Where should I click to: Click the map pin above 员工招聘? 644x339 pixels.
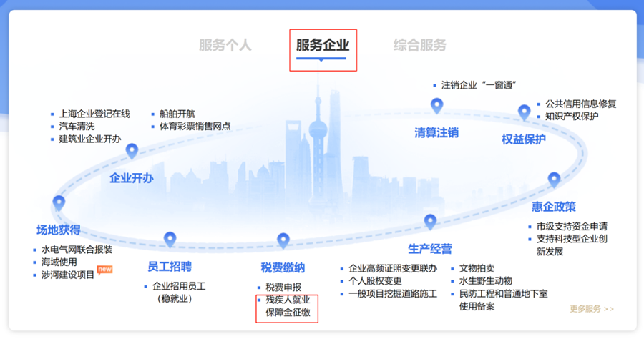coord(170,239)
